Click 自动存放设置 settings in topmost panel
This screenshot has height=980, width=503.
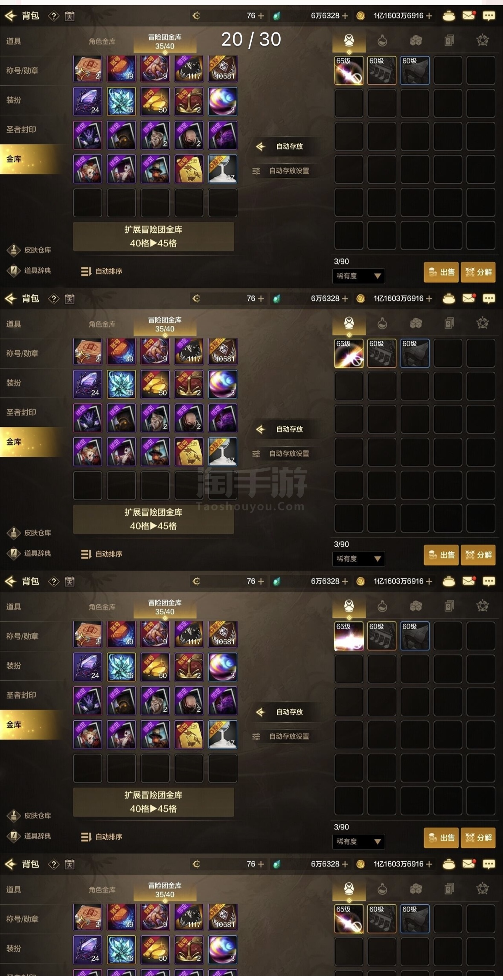coord(282,171)
